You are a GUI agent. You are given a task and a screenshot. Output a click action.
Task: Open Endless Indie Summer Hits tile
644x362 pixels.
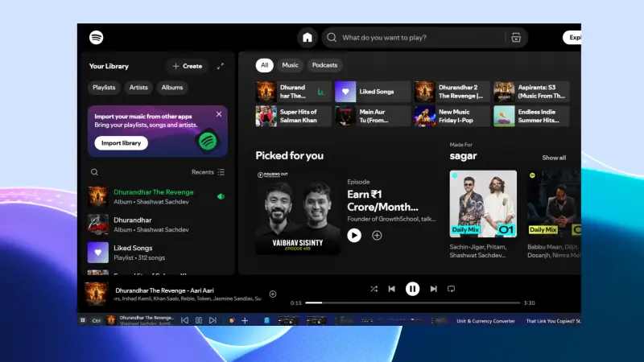coord(531,116)
